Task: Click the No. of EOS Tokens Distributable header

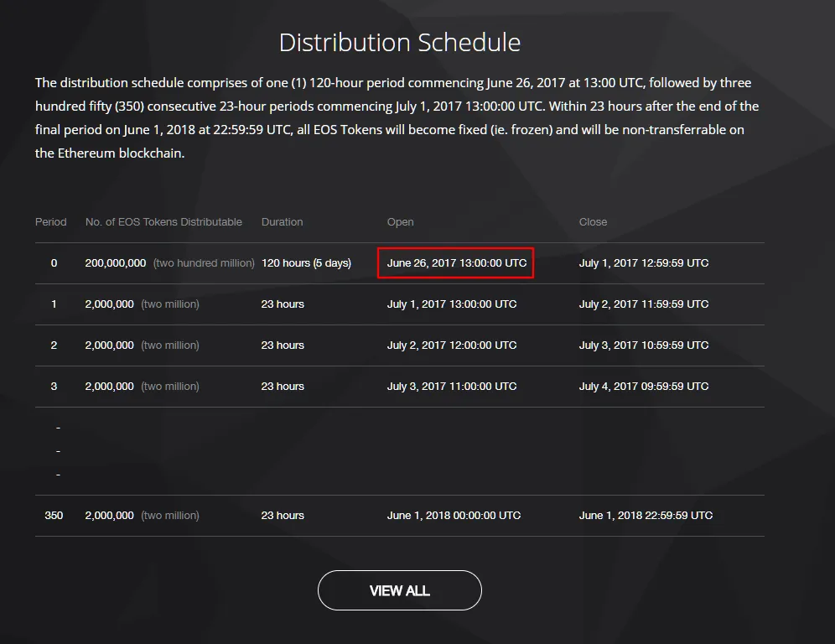Action: (x=163, y=222)
